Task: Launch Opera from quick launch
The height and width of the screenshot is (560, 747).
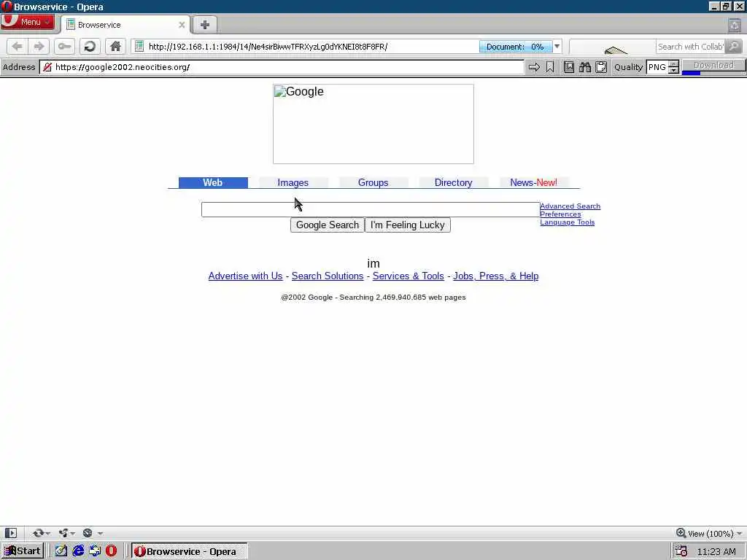Action: (x=112, y=551)
